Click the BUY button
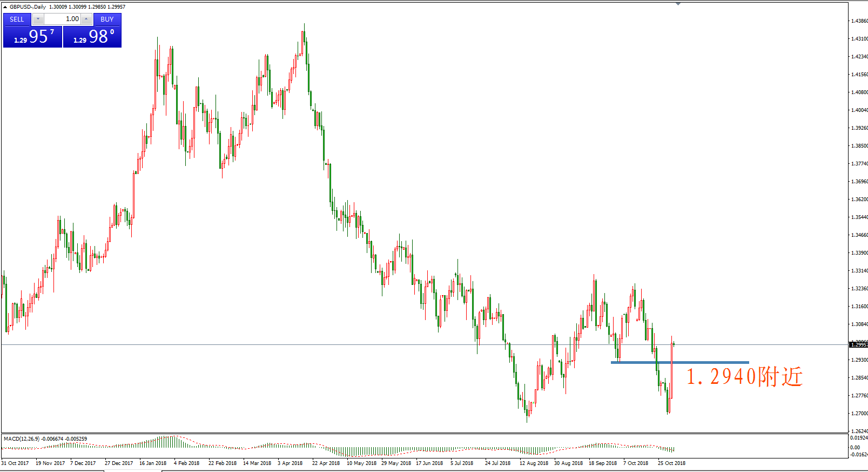 tap(107, 19)
